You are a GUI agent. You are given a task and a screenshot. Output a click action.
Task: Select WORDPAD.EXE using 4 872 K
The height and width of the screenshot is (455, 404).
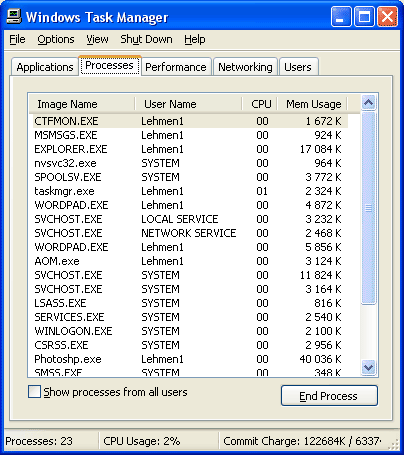click(x=190, y=205)
